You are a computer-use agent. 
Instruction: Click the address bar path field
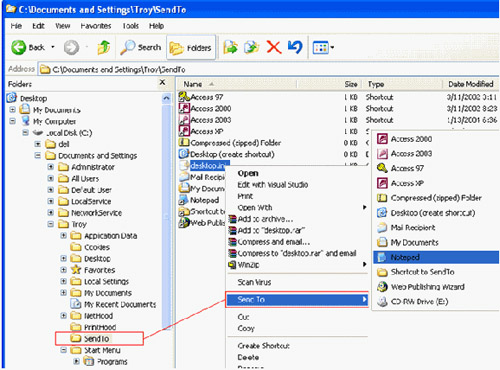tap(268, 69)
